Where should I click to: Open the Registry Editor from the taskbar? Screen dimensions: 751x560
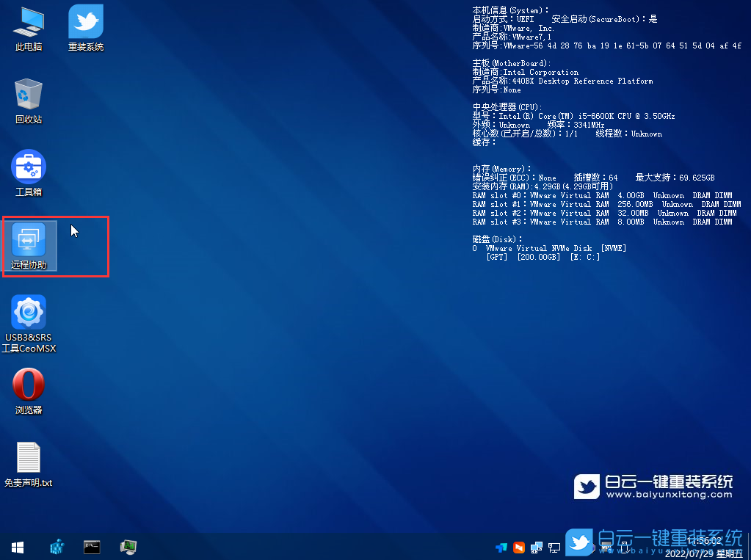(57, 546)
